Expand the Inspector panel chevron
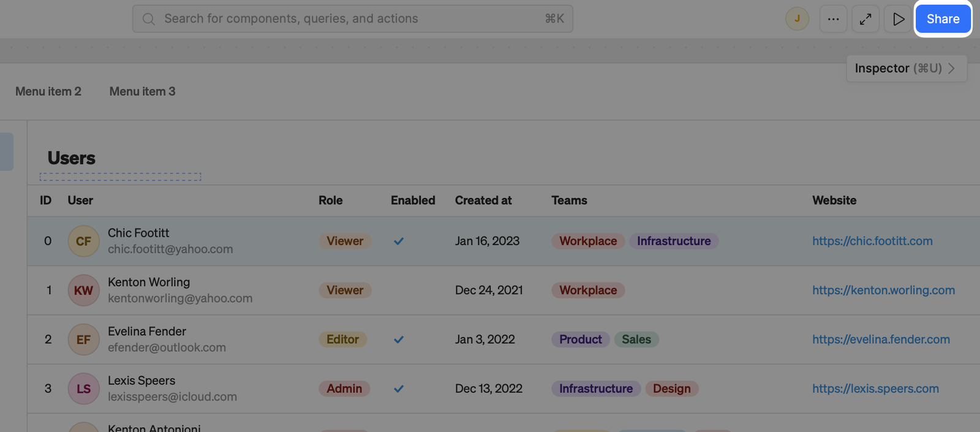Screen dimensions: 980x432 [x=951, y=68]
